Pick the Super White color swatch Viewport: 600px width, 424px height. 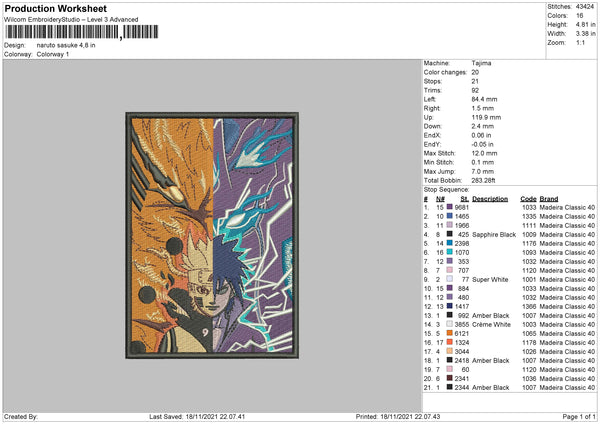pyautogui.click(x=450, y=279)
